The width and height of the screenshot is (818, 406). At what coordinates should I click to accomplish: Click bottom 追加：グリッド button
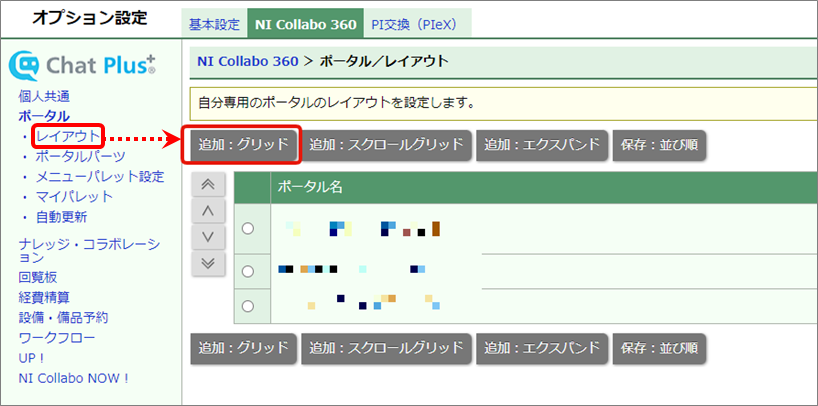[244, 348]
